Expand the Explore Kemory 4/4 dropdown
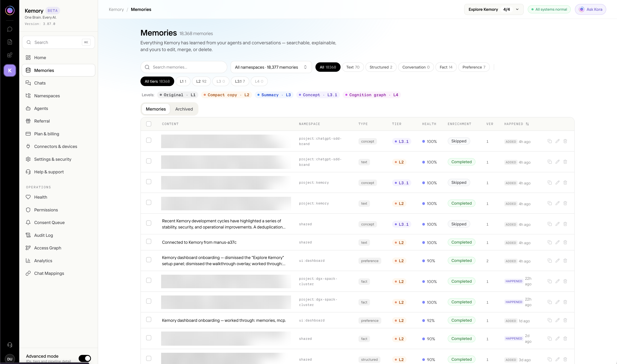617x364 pixels. (494, 9)
